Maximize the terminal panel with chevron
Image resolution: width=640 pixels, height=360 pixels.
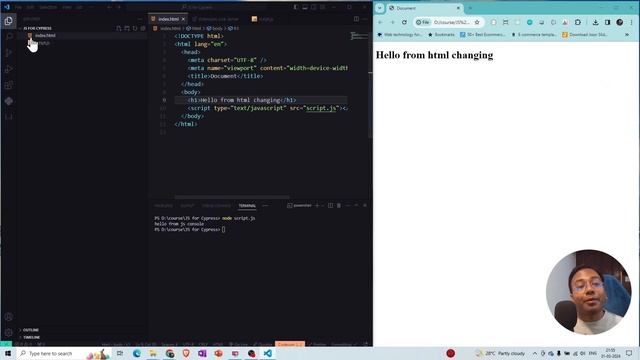(x=356, y=205)
